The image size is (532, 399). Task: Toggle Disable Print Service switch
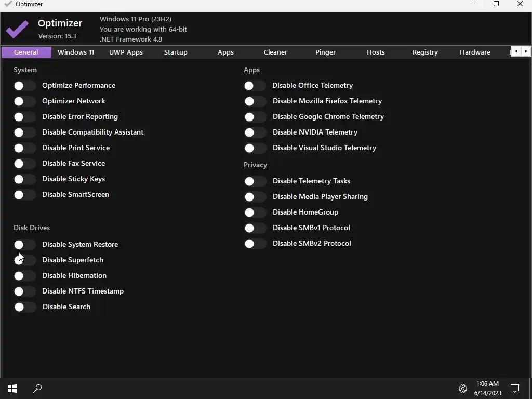(x=24, y=148)
